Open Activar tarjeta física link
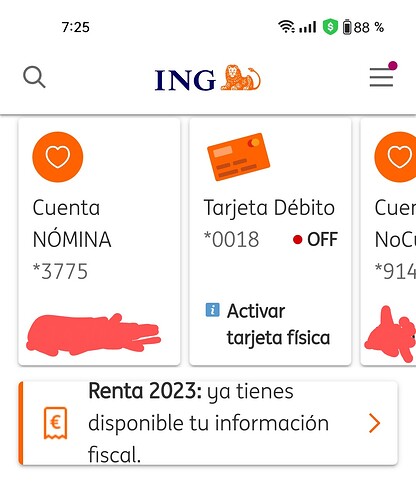416x499 pixels. 268,324
